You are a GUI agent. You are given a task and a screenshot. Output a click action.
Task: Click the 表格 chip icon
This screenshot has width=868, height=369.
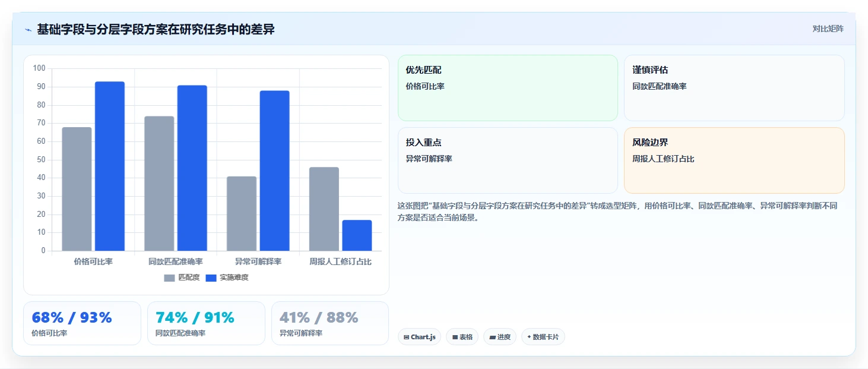pos(455,337)
